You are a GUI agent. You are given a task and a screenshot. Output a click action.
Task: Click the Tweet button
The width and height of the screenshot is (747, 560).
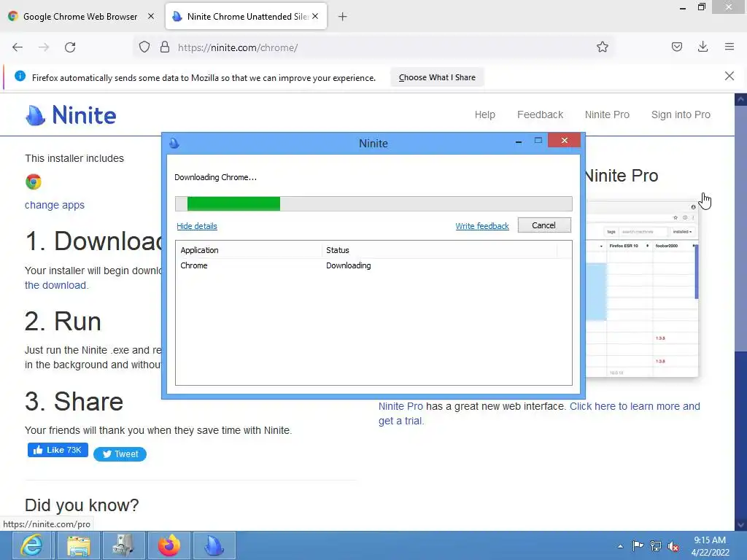pyautogui.click(x=120, y=454)
